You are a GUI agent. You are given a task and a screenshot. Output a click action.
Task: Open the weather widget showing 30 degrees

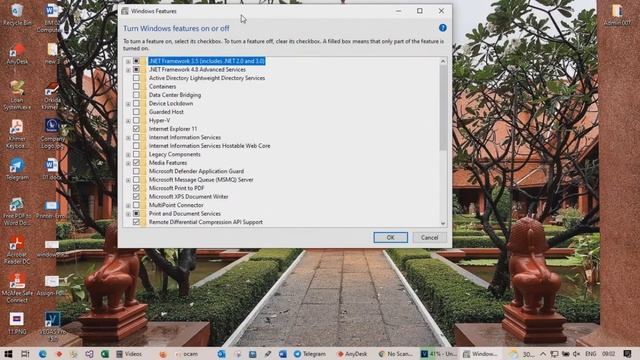522,354
